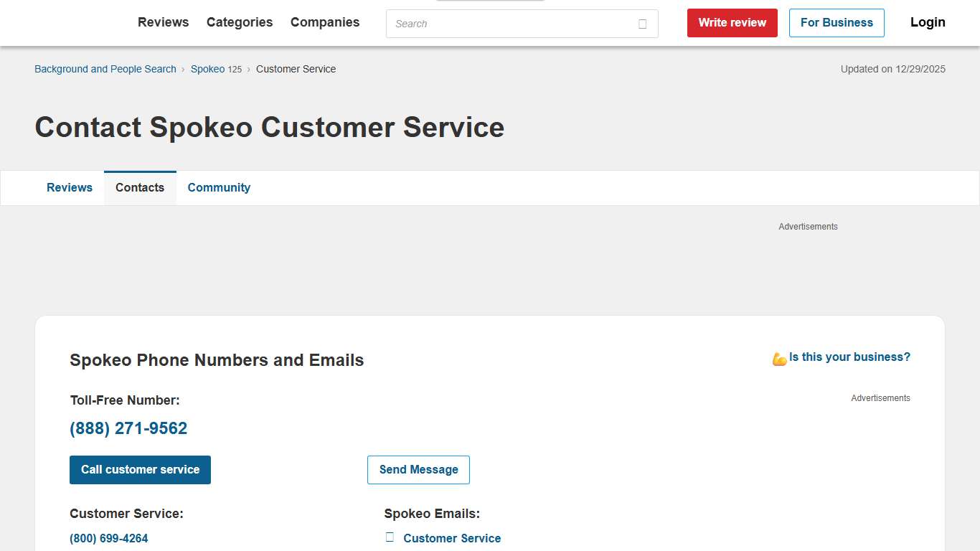Open the Background and People Search breadcrumb
Viewport: 980px width, 551px height.
click(105, 69)
